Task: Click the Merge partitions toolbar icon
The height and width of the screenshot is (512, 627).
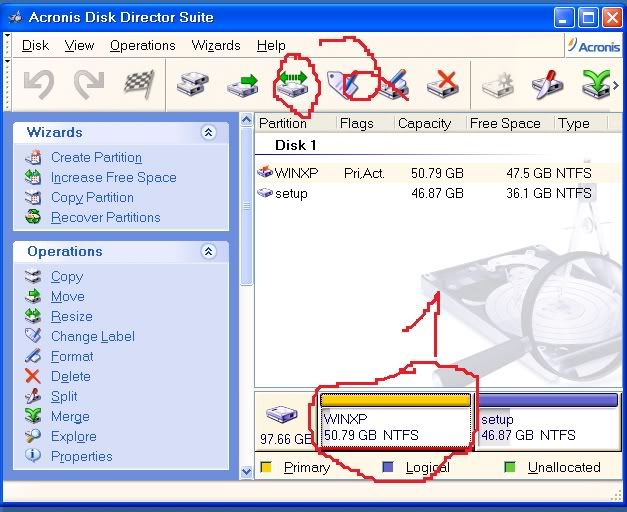Action: [x=596, y=84]
